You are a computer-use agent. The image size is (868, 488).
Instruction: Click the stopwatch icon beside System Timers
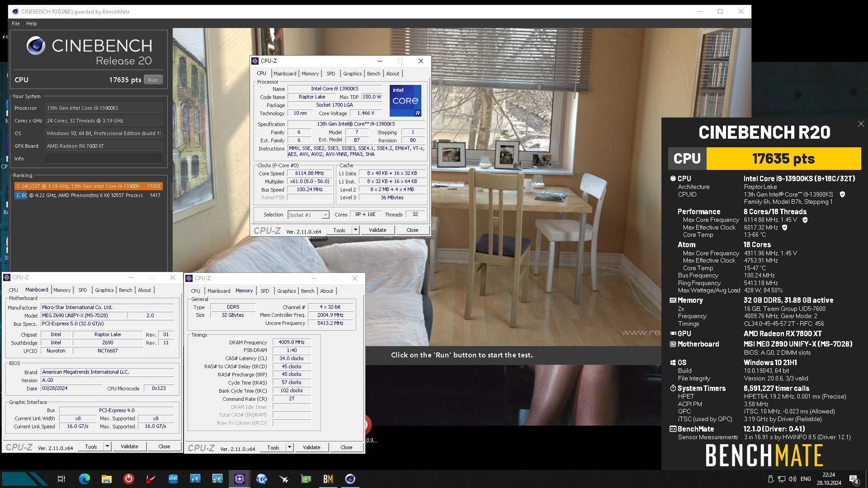tap(673, 388)
